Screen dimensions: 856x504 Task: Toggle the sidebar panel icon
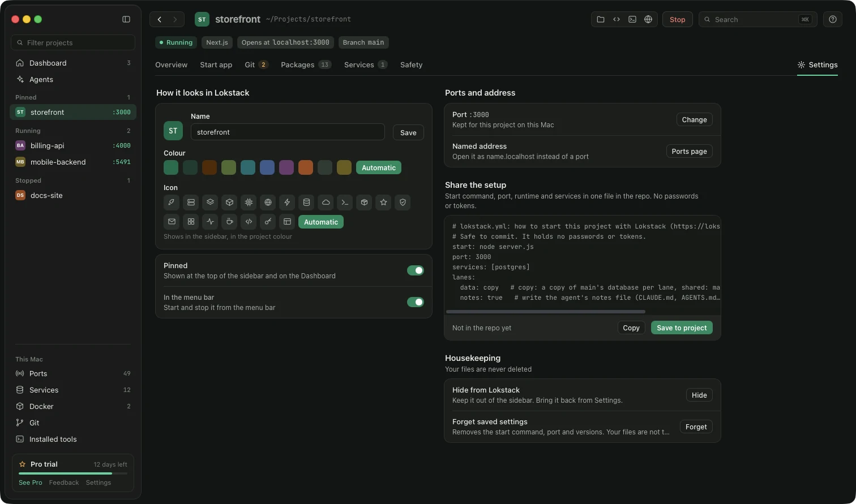point(126,19)
